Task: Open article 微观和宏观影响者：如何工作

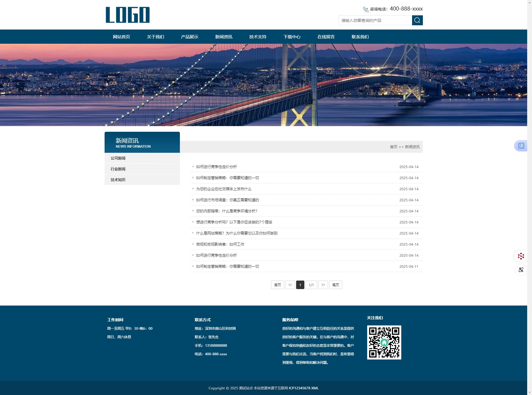Action: [x=220, y=244]
